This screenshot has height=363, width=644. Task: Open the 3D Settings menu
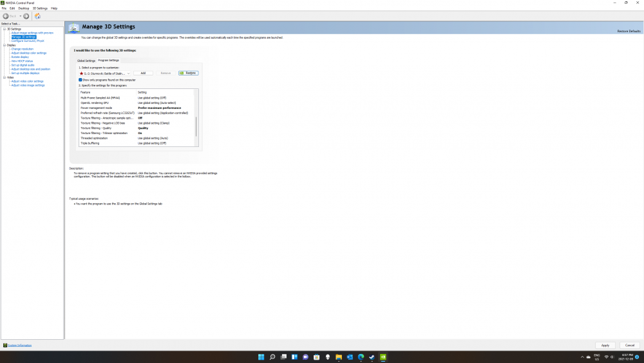(x=40, y=8)
